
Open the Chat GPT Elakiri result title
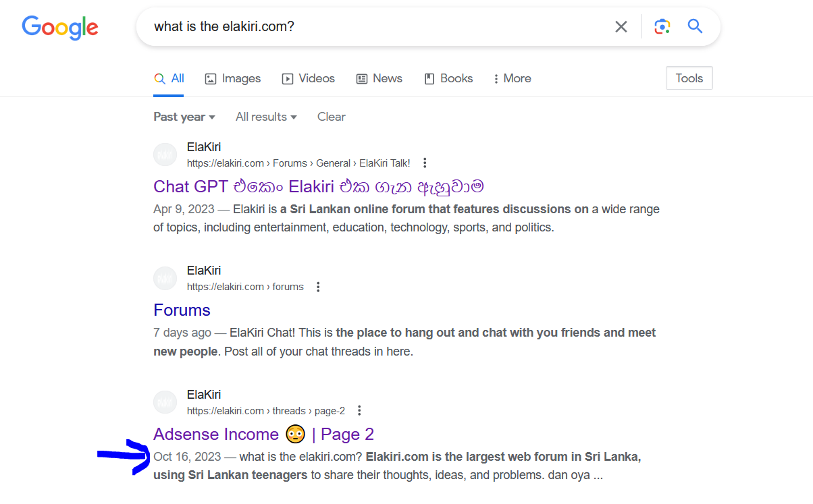coord(319,186)
